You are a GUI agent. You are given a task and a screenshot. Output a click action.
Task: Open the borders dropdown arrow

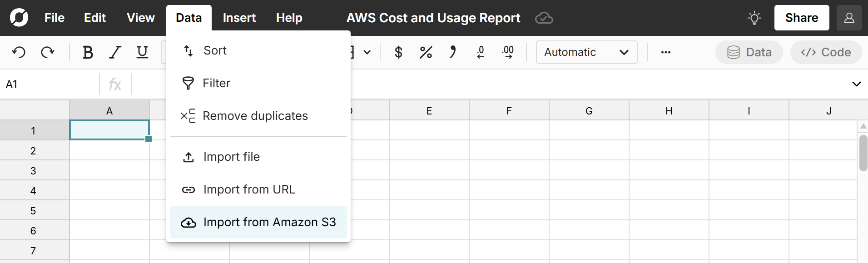click(x=367, y=52)
